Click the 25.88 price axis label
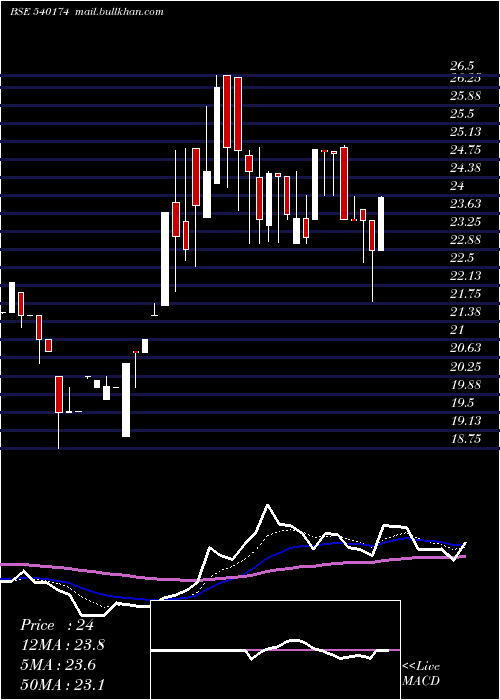Viewport: 500px width, 700px height. pyautogui.click(x=465, y=96)
